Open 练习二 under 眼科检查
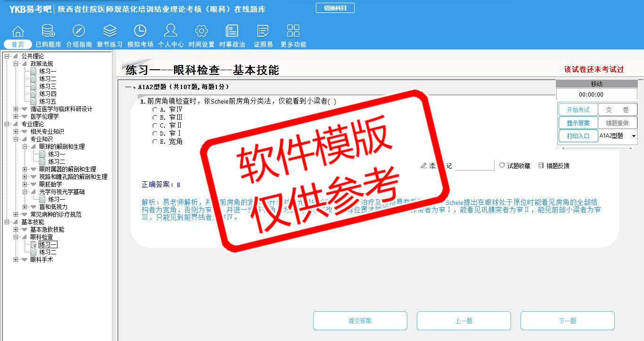The width and height of the screenshot is (644, 341). coord(48,252)
